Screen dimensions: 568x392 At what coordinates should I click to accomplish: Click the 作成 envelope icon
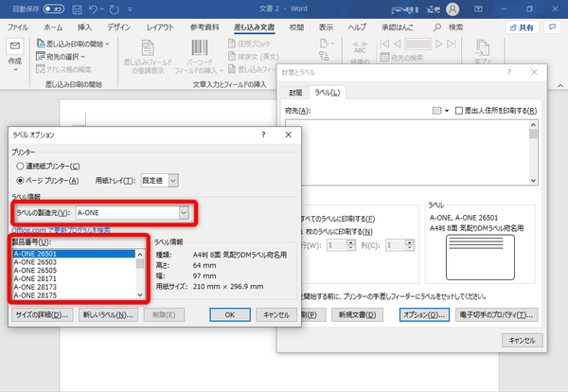[15, 45]
